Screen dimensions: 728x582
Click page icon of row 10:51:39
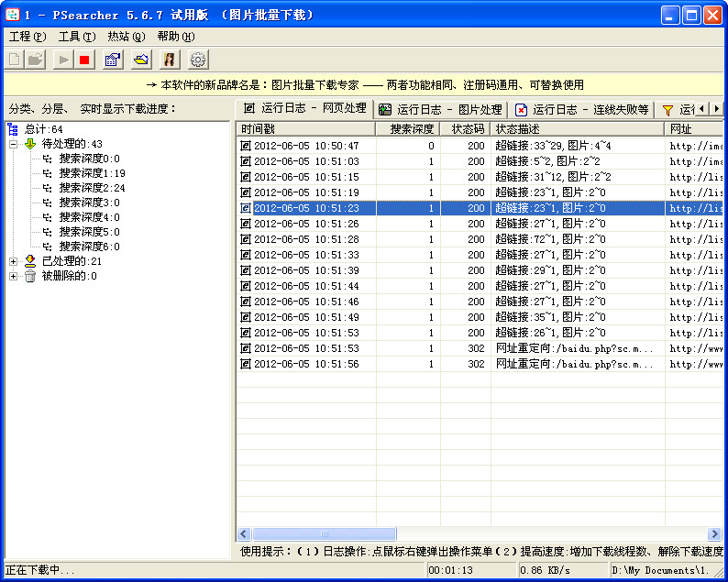[245, 270]
